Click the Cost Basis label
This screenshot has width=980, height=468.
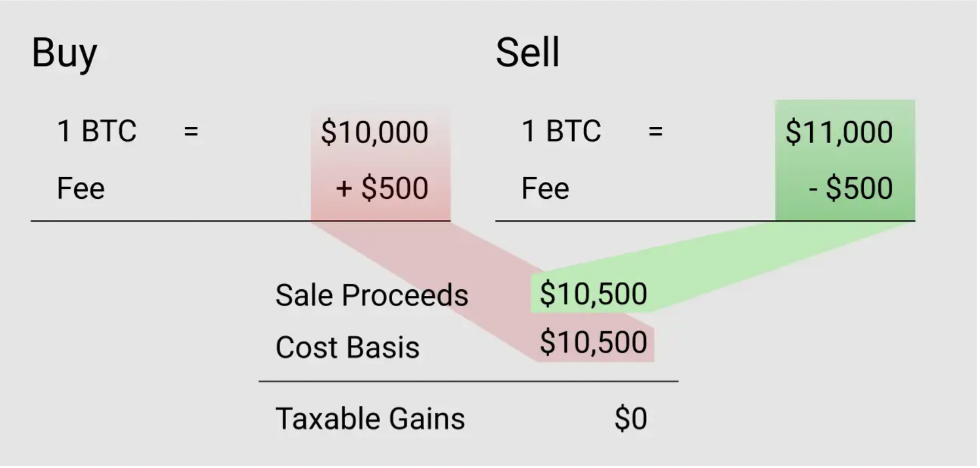[x=347, y=347]
